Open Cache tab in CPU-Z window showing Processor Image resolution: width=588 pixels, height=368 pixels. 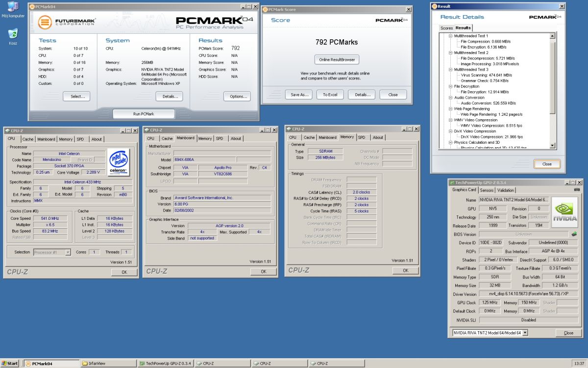pyautogui.click(x=28, y=139)
